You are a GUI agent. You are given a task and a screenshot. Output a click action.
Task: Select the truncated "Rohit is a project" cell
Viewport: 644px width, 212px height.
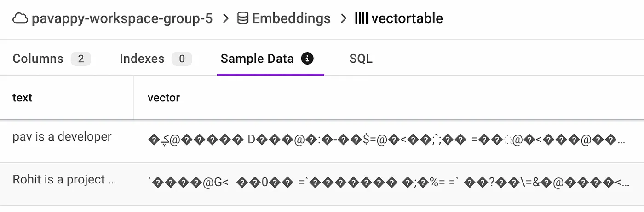click(64, 179)
